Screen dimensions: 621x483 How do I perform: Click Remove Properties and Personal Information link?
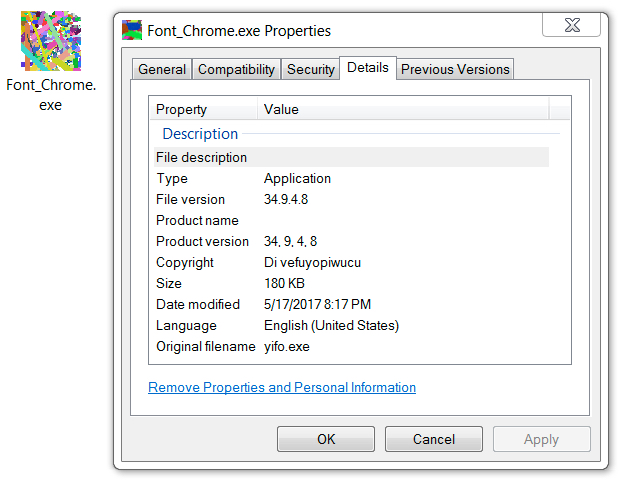[x=282, y=387]
